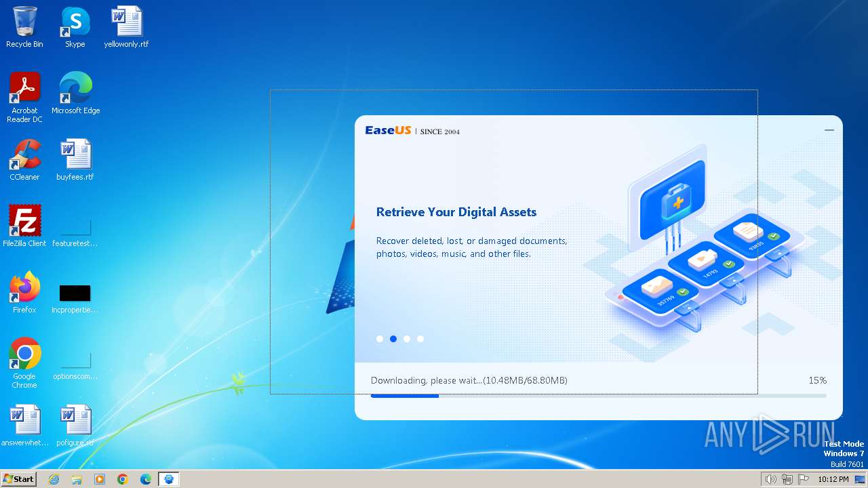
Task: Select the answerwhet document icon
Action: tap(24, 426)
